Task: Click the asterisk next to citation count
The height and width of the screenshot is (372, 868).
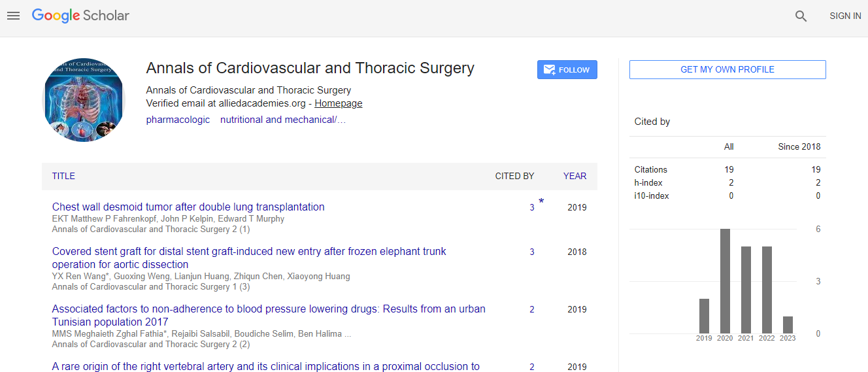Action: click(541, 202)
